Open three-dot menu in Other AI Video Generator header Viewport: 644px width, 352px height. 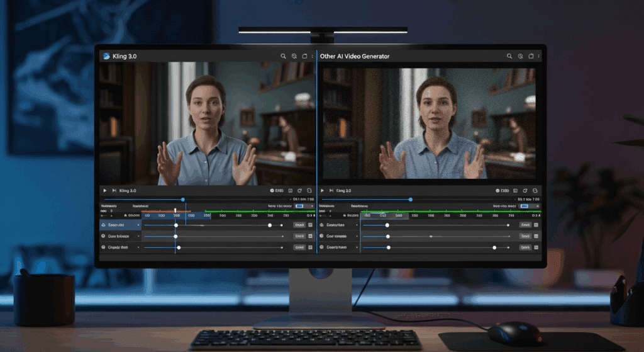[538, 56]
